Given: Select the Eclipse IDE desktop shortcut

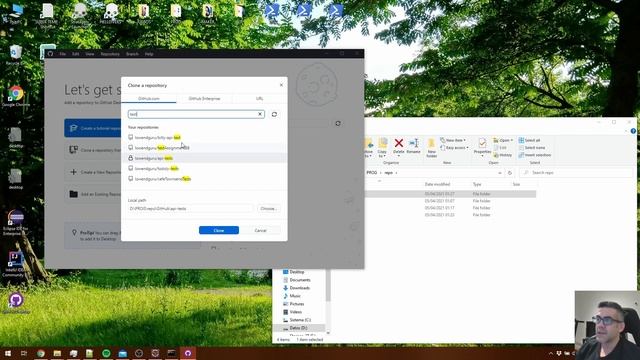Looking at the screenshot, I should 16,222.
